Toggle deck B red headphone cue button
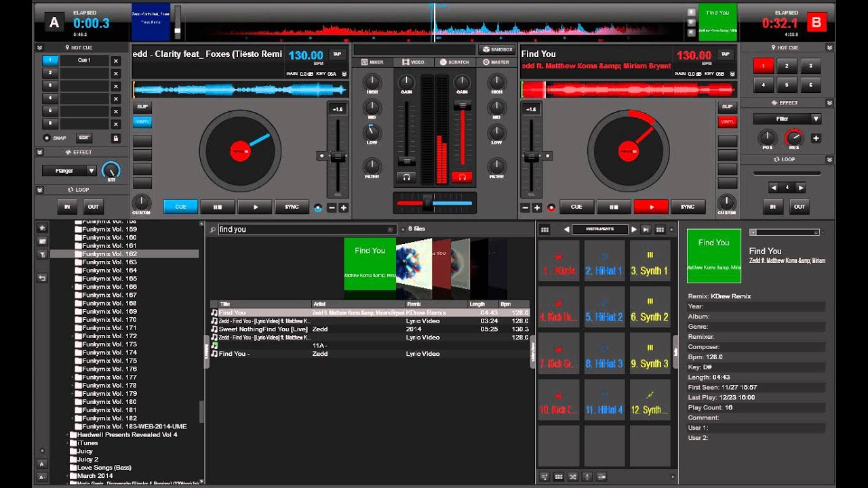868x488 pixels. tap(462, 177)
